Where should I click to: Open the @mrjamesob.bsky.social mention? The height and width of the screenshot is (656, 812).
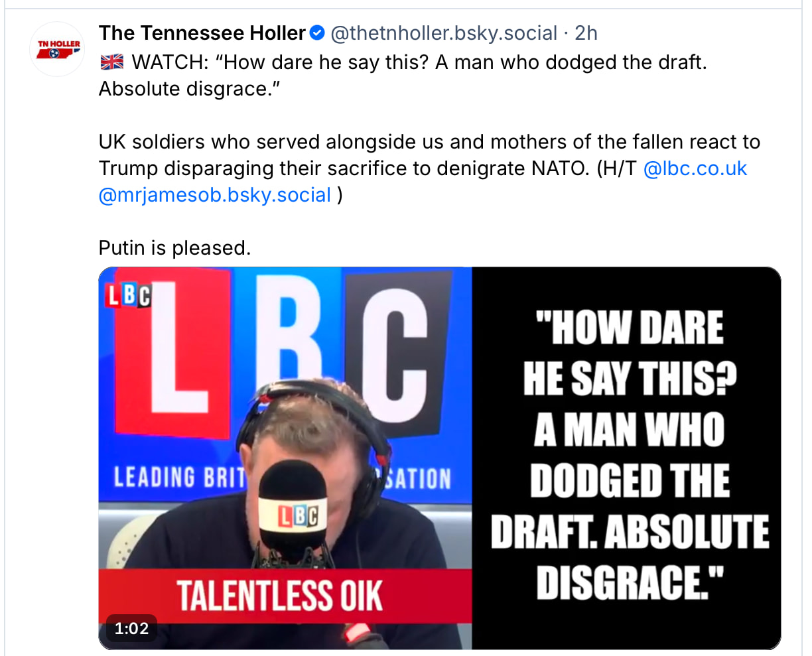[x=214, y=195]
